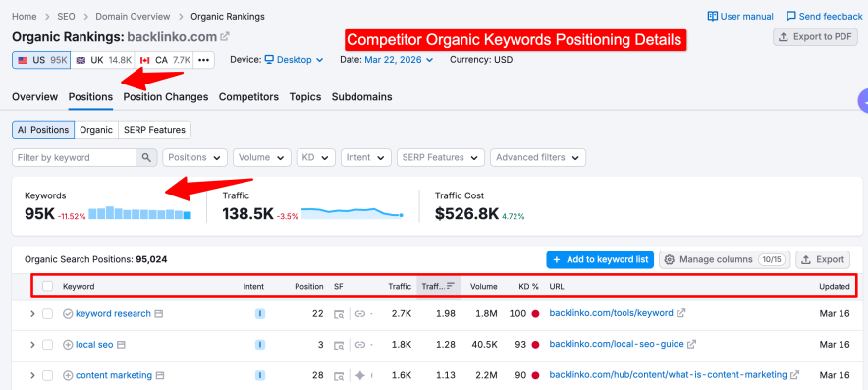The width and height of the screenshot is (868, 390).
Task: Open SERP view icon after content marketing
Action: pyautogui.click(x=160, y=375)
